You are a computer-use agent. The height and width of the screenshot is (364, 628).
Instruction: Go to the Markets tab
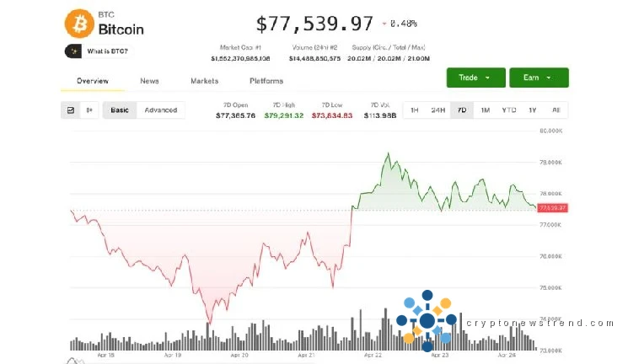(x=204, y=81)
